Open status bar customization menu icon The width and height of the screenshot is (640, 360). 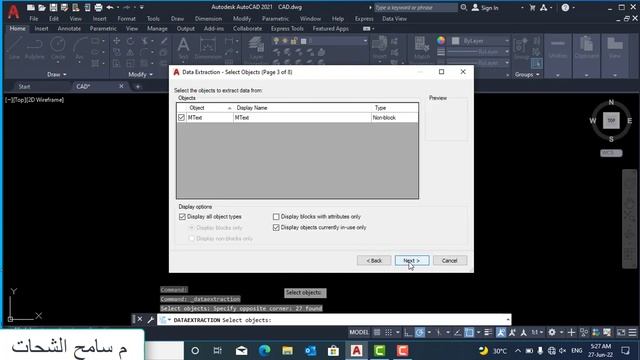[633, 333]
